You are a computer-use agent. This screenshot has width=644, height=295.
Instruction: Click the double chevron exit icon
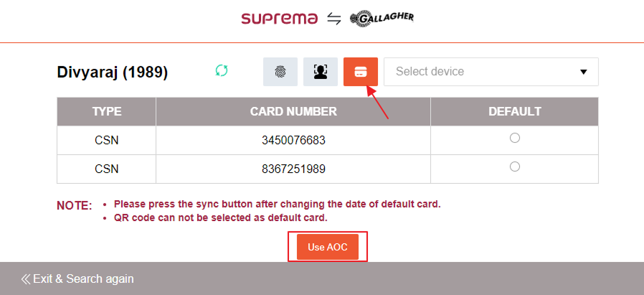[26, 278]
